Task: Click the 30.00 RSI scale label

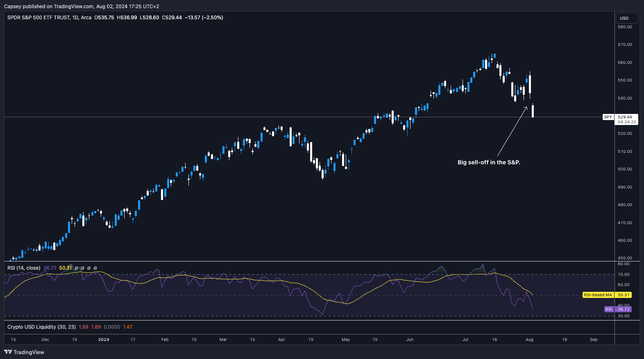Action: (624, 316)
